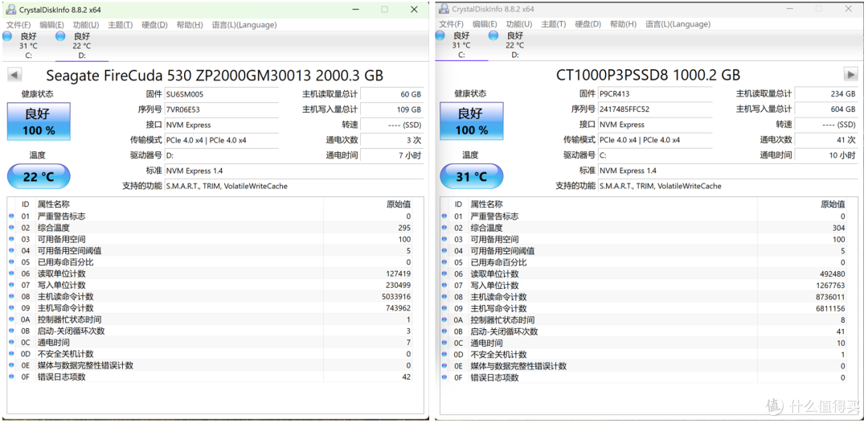Click the 31 °C temperature button in right window body

472,176
